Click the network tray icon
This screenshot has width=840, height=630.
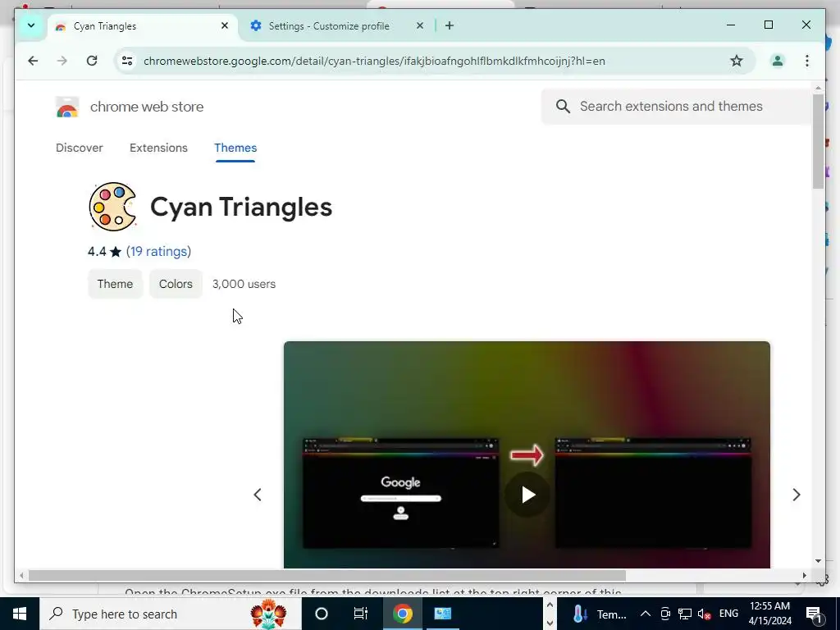685,614
